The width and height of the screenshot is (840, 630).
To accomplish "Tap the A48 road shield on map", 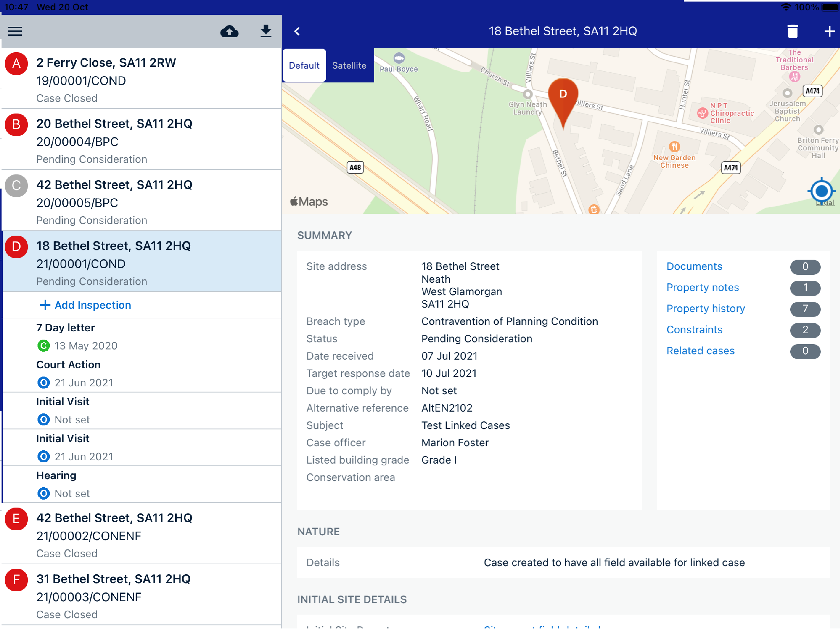I will (x=355, y=168).
